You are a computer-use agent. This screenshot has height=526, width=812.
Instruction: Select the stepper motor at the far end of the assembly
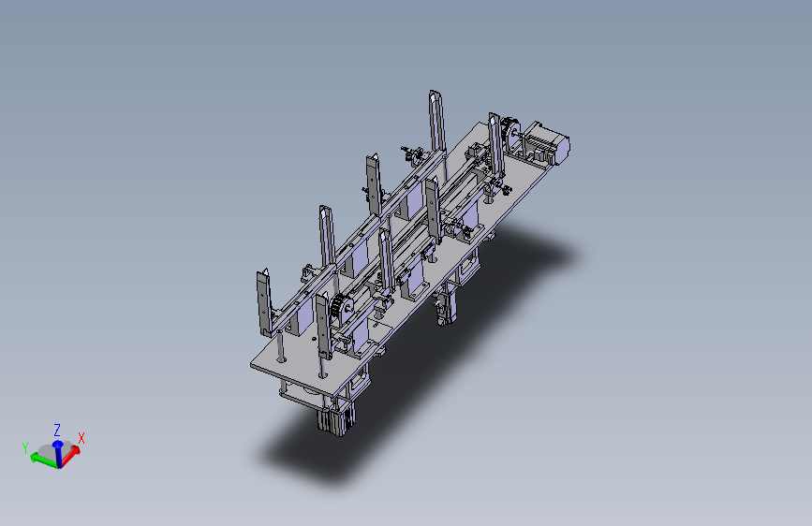550,143
